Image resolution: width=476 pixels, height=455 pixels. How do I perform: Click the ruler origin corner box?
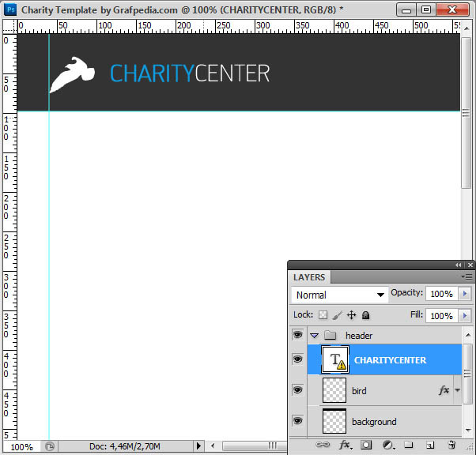[x=9, y=26]
